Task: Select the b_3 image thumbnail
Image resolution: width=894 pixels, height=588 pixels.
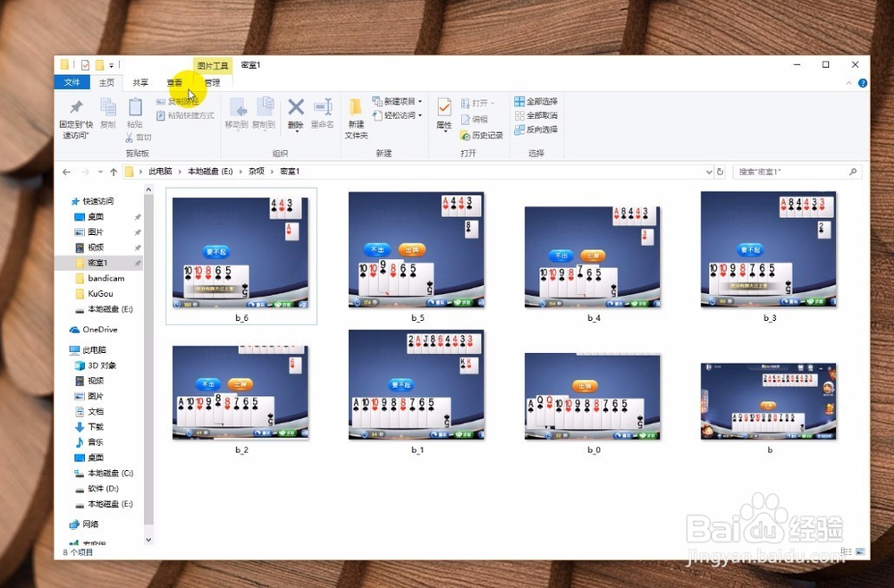Action: coord(769,250)
